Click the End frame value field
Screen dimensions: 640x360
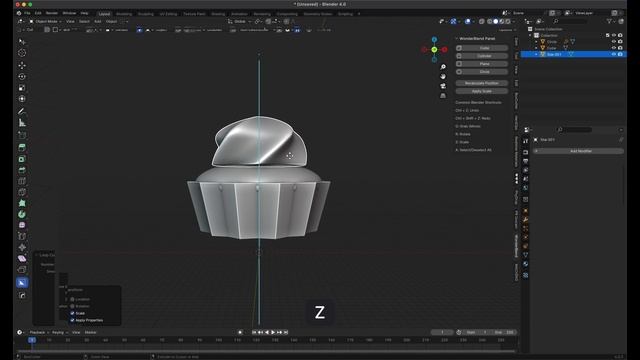(504, 332)
